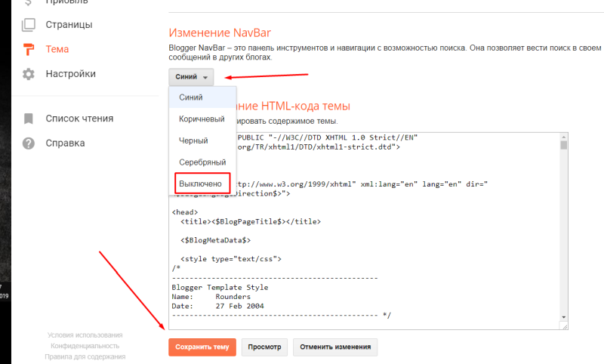Click the Отменить изменения button

[x=335, y=347]
